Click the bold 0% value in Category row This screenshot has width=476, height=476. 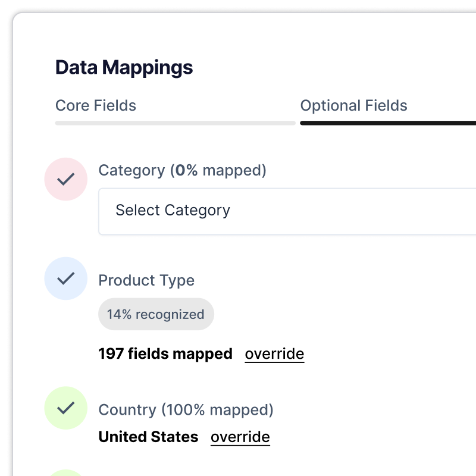tap(186, 171)
